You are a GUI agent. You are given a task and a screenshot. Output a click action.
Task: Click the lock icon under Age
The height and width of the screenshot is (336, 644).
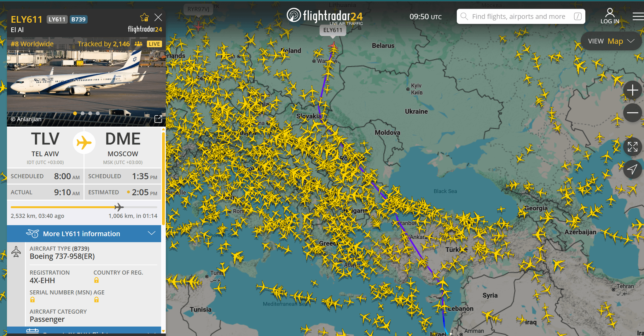click(x=96, y=300)
